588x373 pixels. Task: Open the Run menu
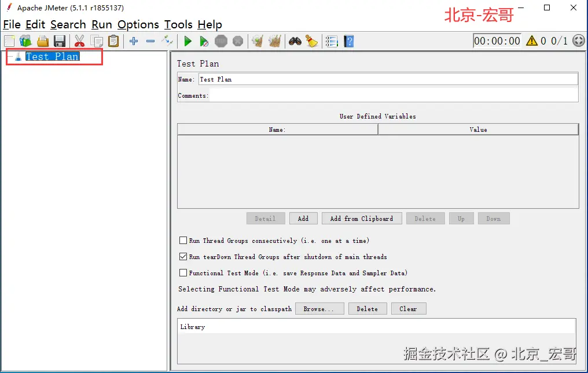click(102, 25)
